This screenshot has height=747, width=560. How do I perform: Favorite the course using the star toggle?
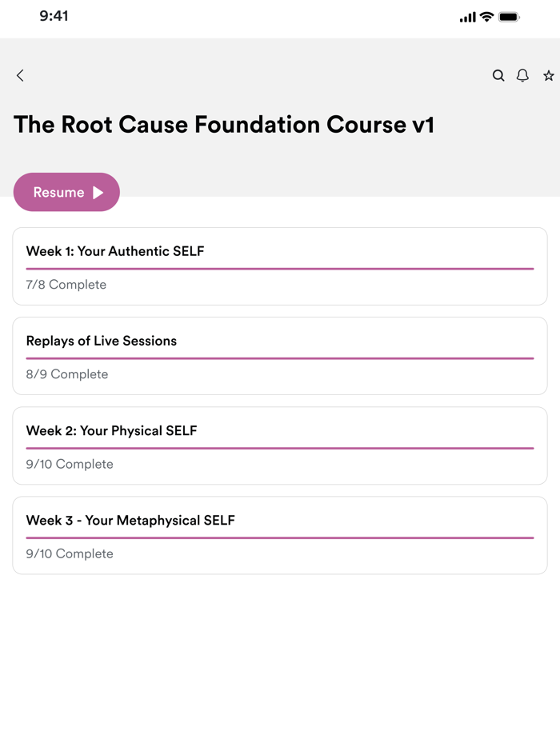548,75
